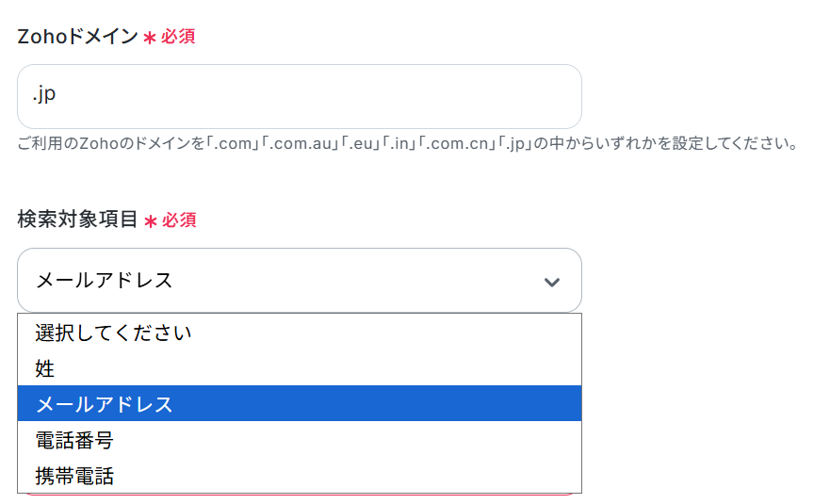Click the red asterisk beside Zohoドメイン
The image size is (830, 504).
coord(149,39)
